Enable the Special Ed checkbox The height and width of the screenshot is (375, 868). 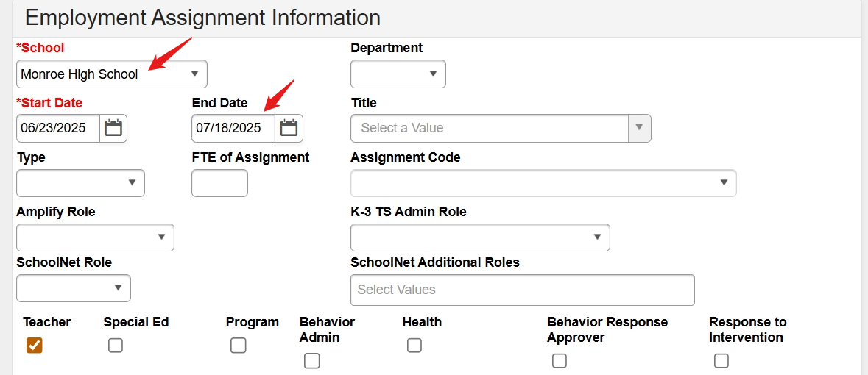point(116,345)
